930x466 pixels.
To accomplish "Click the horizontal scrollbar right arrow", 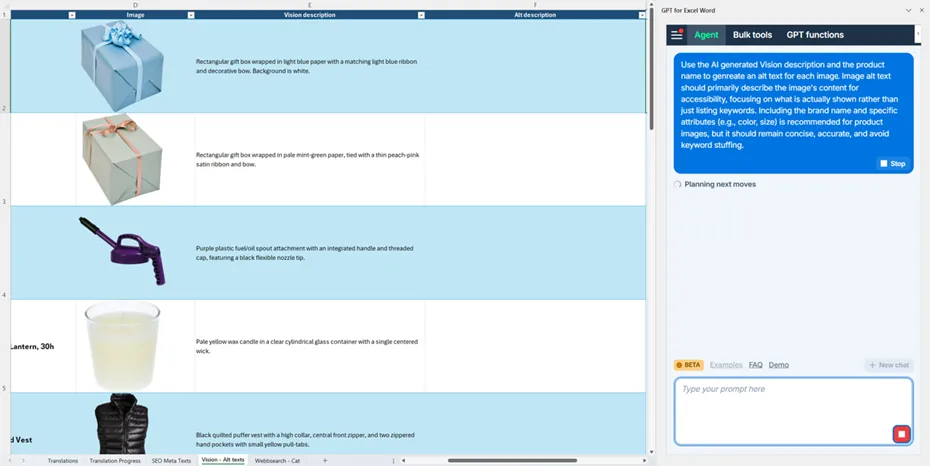I will (x=645, y=460).
